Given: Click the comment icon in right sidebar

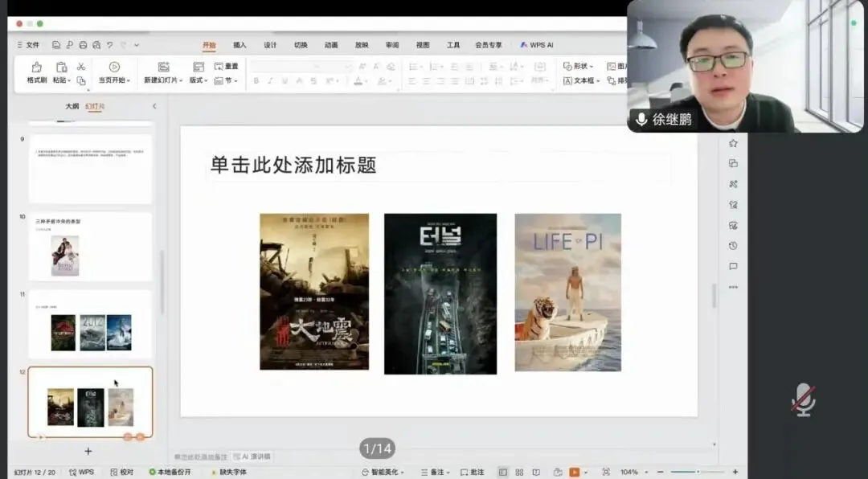Looking at the screenshot, I should click(x=734, y=266).
